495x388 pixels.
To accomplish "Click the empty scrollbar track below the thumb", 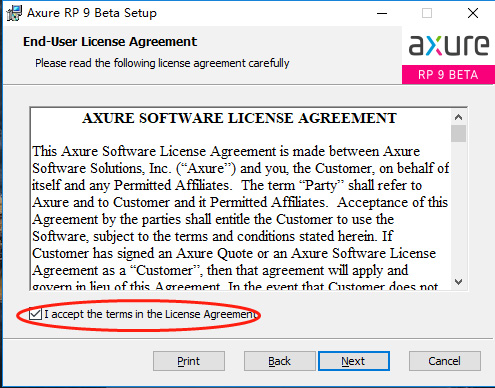I will click(459, 208).
